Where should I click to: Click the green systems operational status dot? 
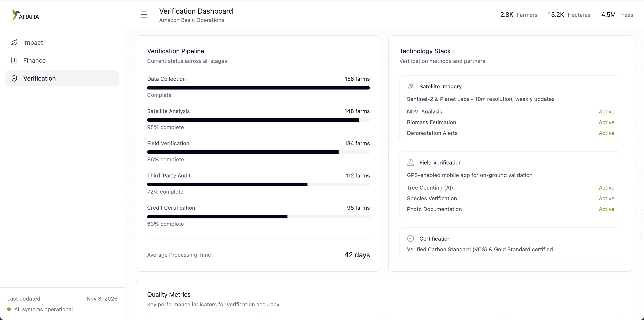click(x=9, y=309)
